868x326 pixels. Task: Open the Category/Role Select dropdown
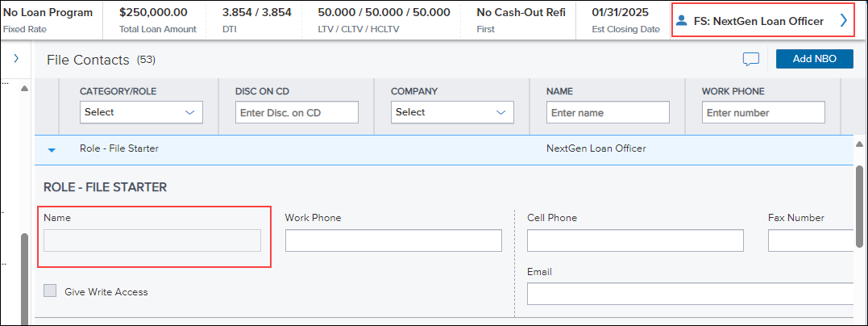[141, 112]
